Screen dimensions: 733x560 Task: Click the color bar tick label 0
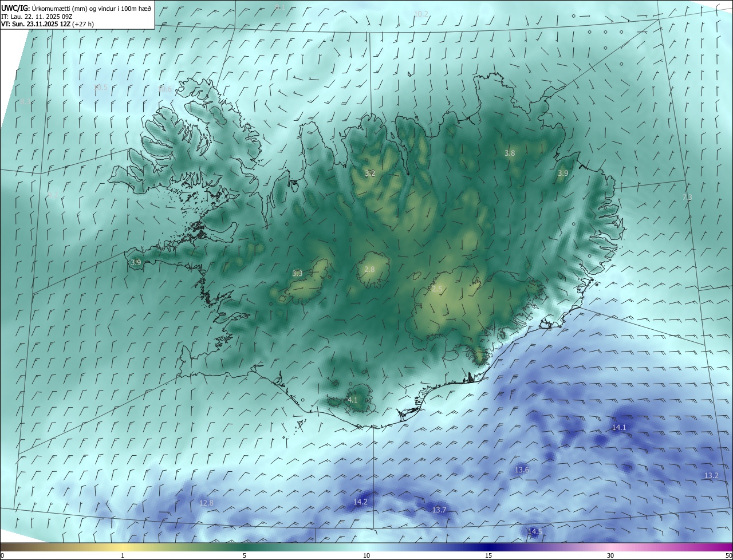tap(2, 555)
